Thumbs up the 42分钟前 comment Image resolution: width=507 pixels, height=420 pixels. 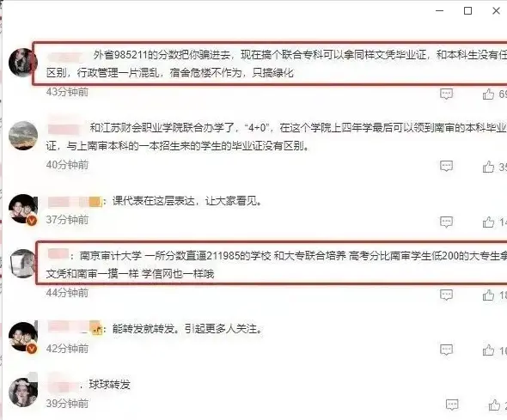pyautogui.click(x=488, y=350)
